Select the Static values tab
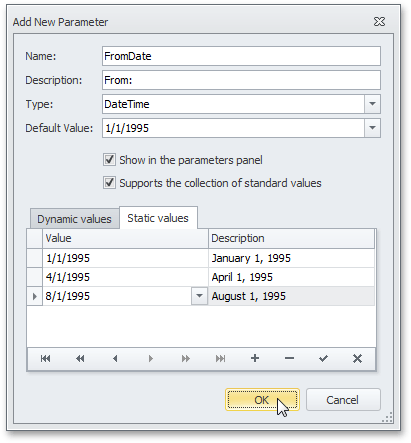Viewport: 411px width, 443px height. coord(158,218)
